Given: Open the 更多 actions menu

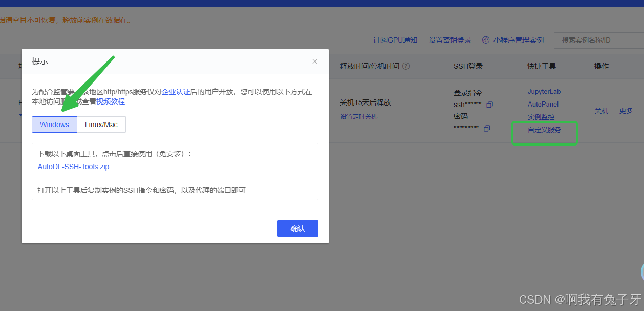Looking at the screenshot, I should pos(626,111).
